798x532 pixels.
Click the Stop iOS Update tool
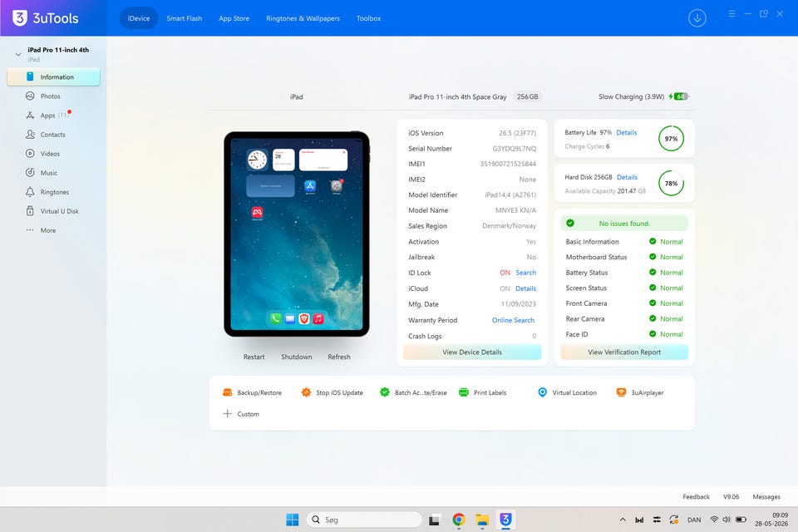point(332,392)
